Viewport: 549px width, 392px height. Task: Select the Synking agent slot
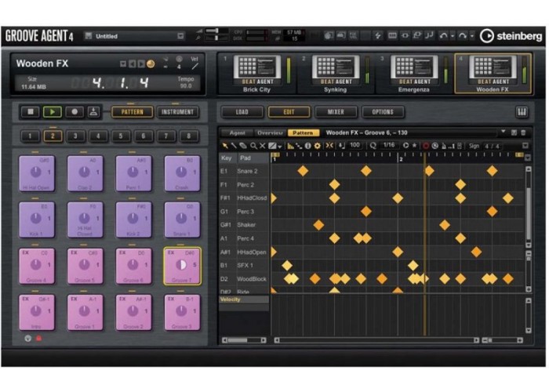pyautogui.click(x=336, y=74)
